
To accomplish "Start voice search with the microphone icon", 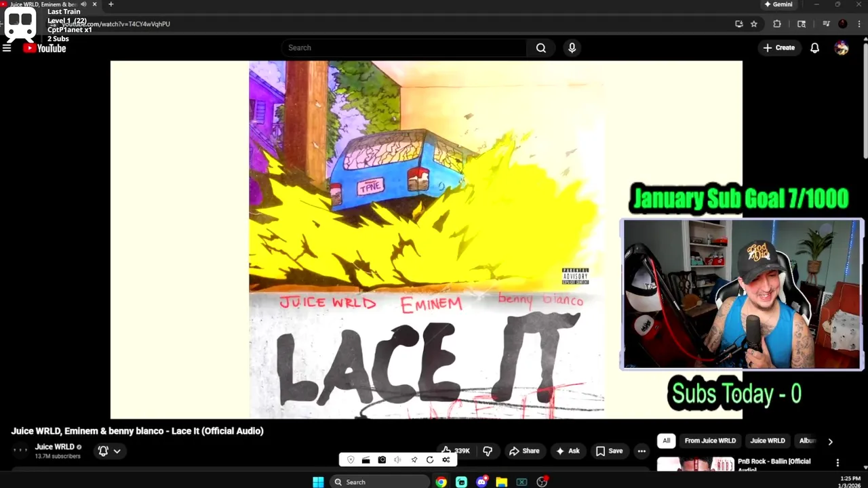I will pyautogui.click(x=572, y=47).
